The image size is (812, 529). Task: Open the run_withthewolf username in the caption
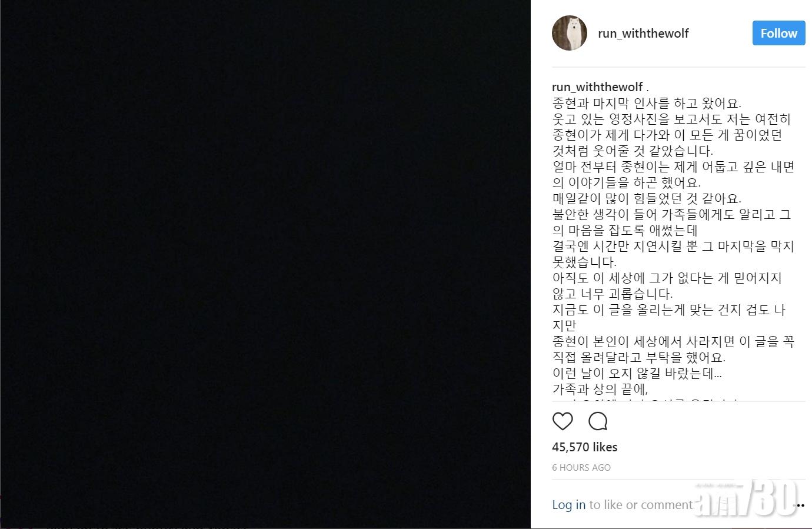coord(597,88)
